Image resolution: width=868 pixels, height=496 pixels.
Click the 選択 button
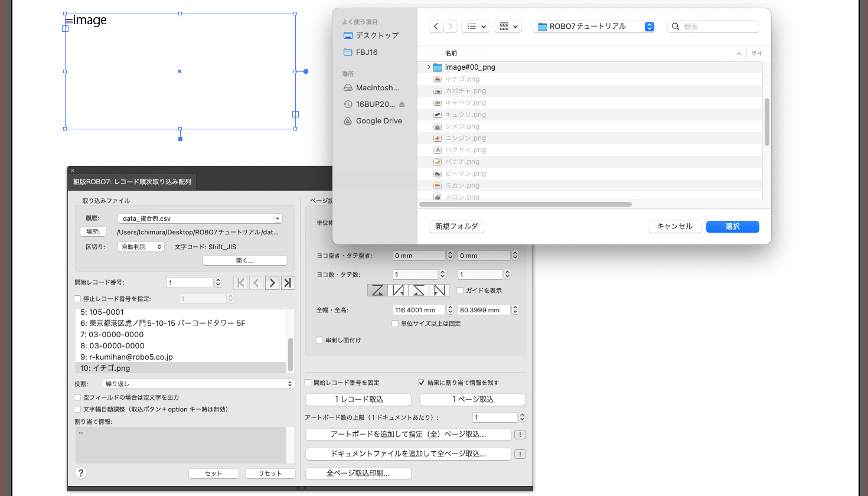[x=732, y=227]
